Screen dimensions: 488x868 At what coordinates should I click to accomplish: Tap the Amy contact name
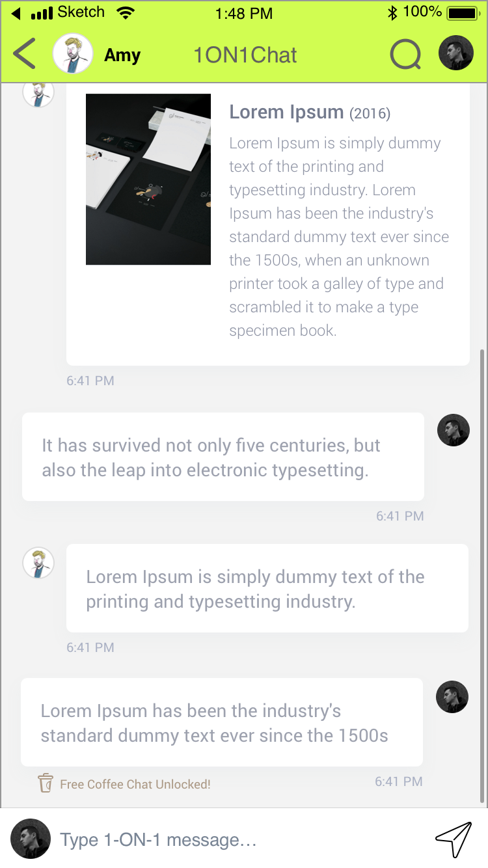(122, 55)
